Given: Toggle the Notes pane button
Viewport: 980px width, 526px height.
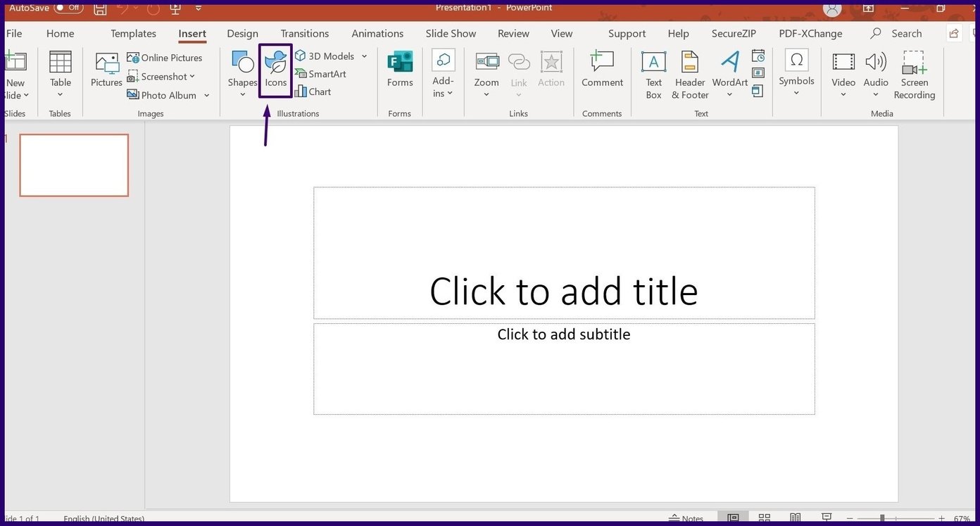Looking at the screenshot, I should point(686,518).
